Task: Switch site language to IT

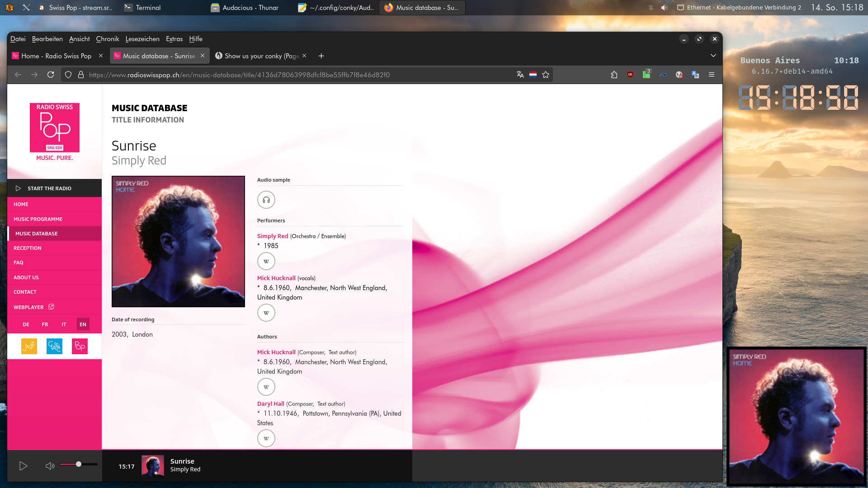Action: (64, 324)
